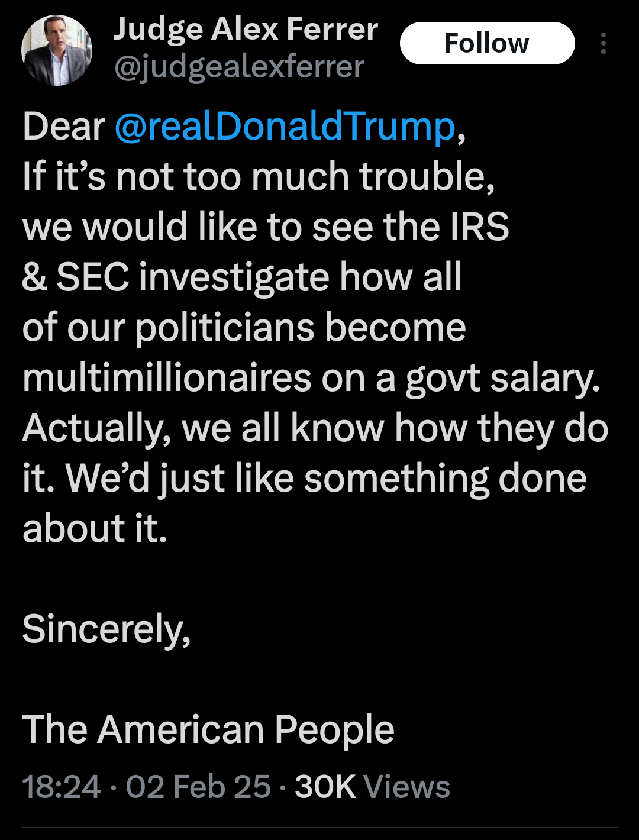Image resolution: width=639 pixels, height=840 pixels.
Task: Click the "Sincerely," sign-off text
Action: (106, 629)
